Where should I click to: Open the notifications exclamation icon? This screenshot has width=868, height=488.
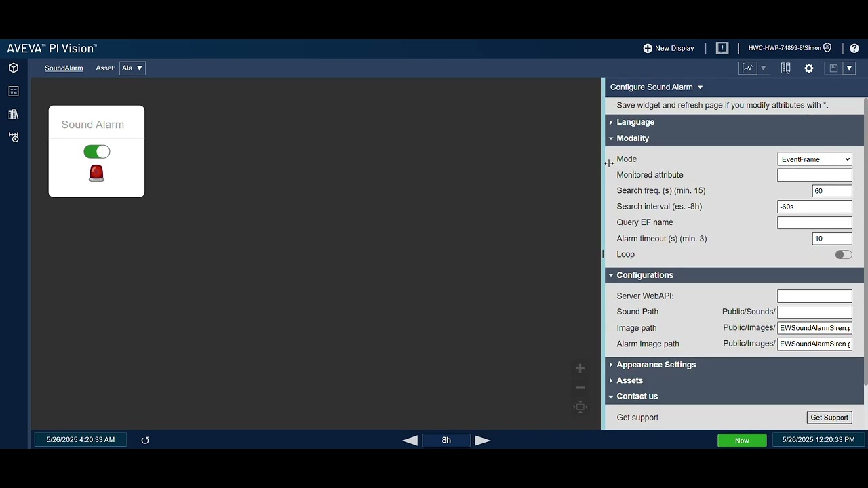tap(722, 48)
